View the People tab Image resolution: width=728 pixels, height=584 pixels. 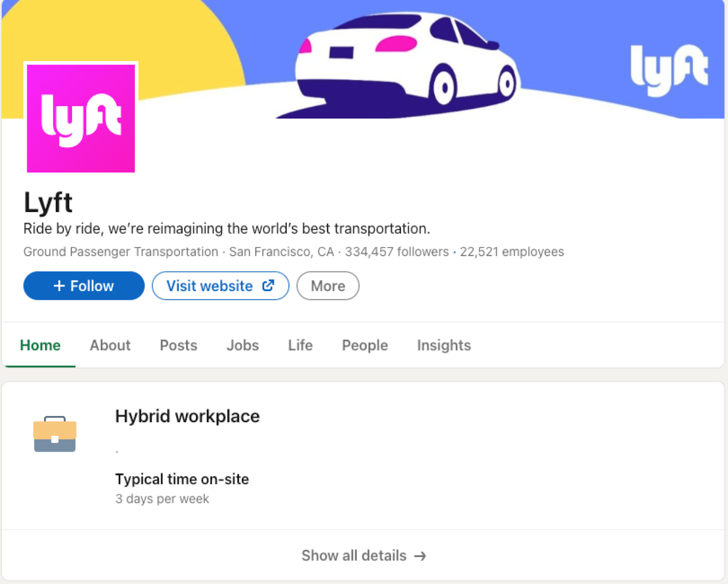click(365, 345)
